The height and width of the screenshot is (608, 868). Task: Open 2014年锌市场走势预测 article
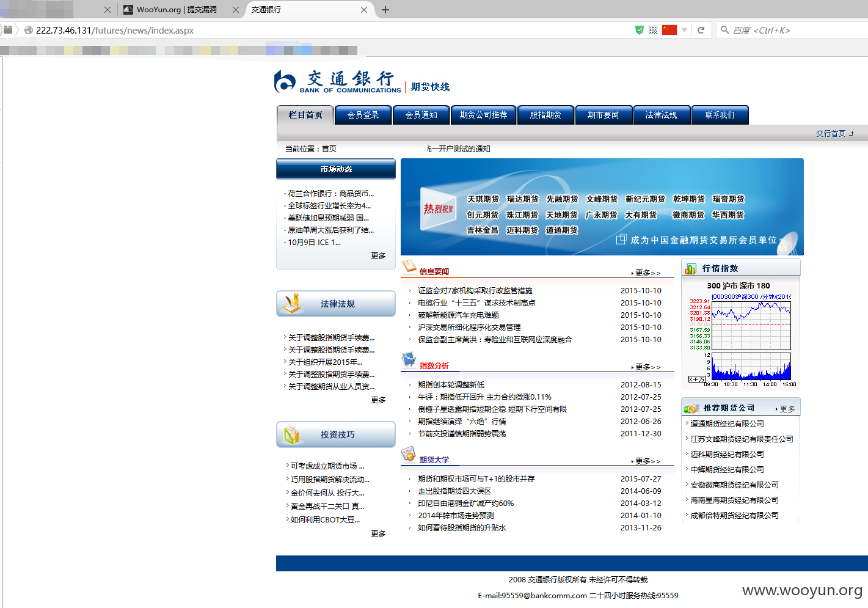point(456,516)
